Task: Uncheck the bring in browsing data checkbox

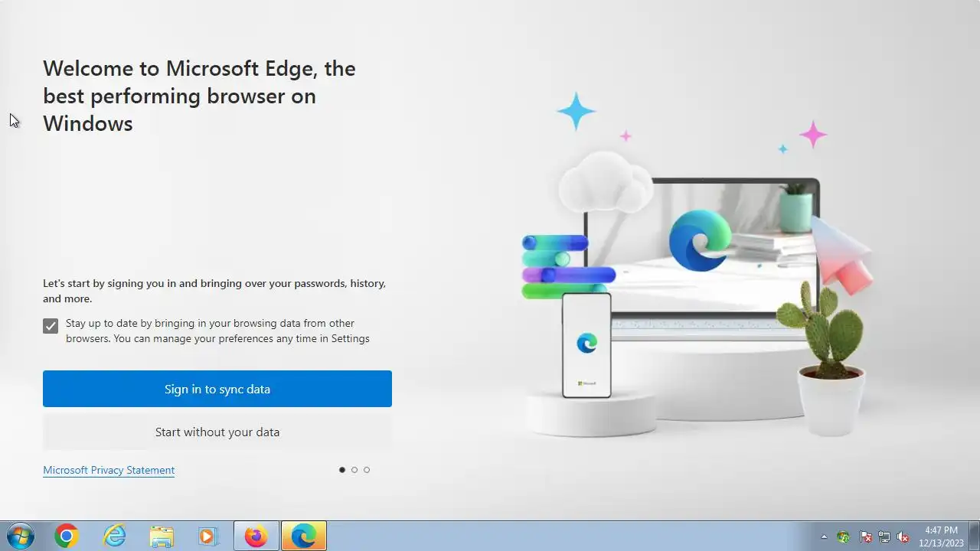Action: (51, 326)
